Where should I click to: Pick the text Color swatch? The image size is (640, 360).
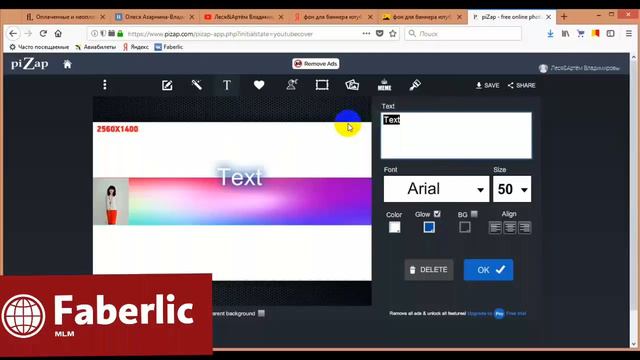click(x=394, y=227)
